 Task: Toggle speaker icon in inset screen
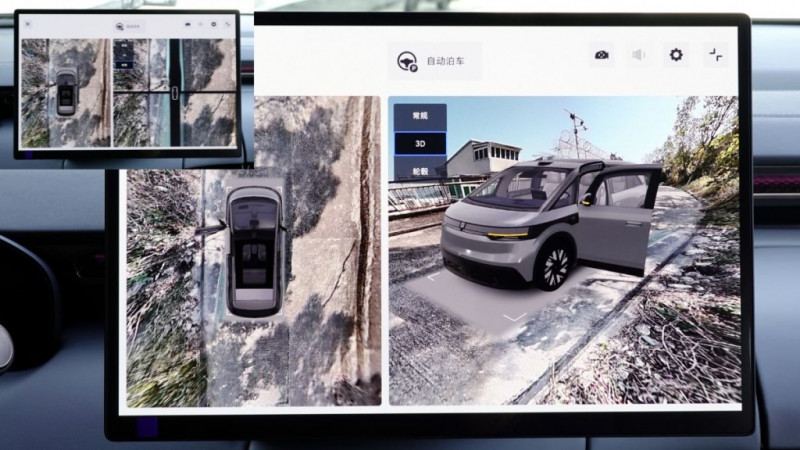(x=201, y=24)
